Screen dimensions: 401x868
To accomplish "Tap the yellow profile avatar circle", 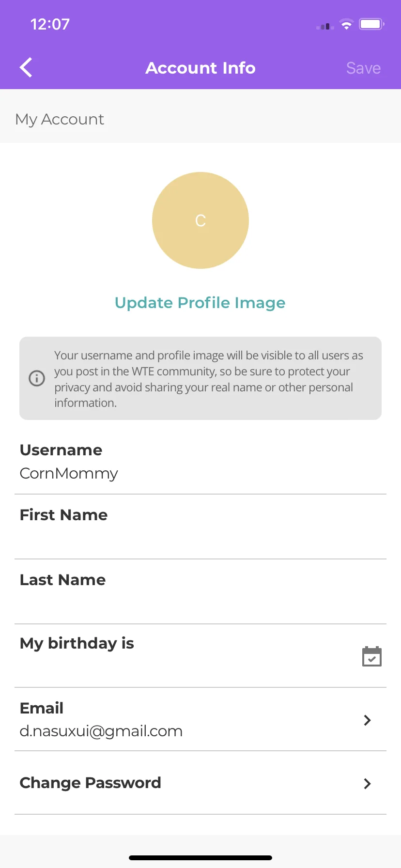I will click(x=200, y=220).
